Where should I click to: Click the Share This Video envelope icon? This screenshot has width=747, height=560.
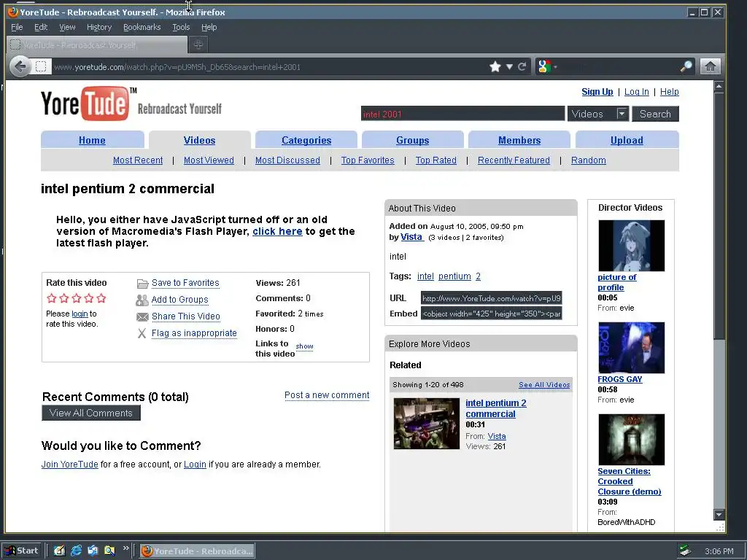tap(142, 316)
